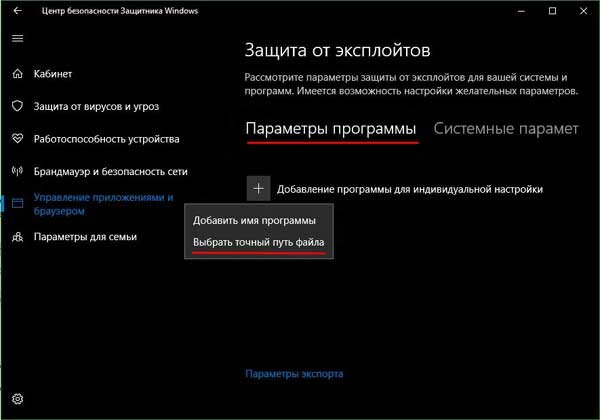Click the home icon beside Кабинет
The width and height of the screenshot is (600, 420).
coord(18,74)
